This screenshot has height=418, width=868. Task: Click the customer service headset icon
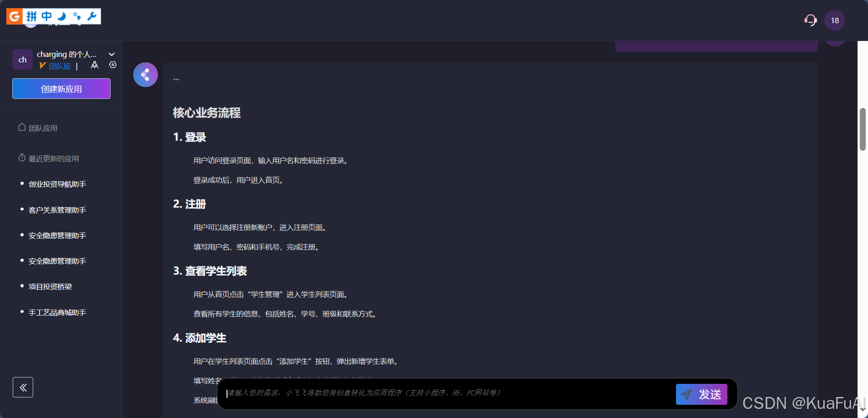[x=810, y=20]
